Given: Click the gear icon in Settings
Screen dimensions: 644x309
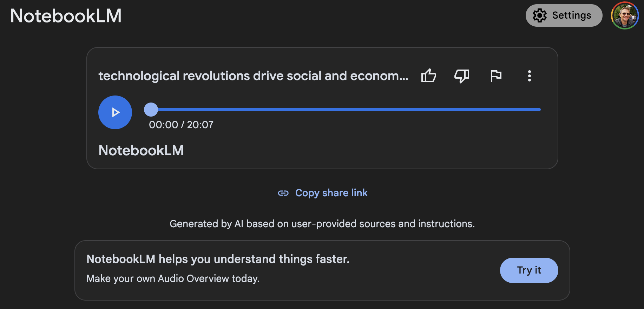Looking at the screenshot, I should tap(540, 15).
